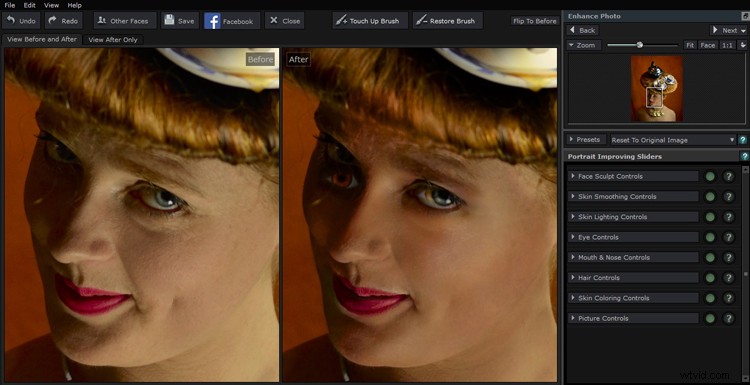
Task: Expand Picture Controls
Action: click(x=633, y=318)
